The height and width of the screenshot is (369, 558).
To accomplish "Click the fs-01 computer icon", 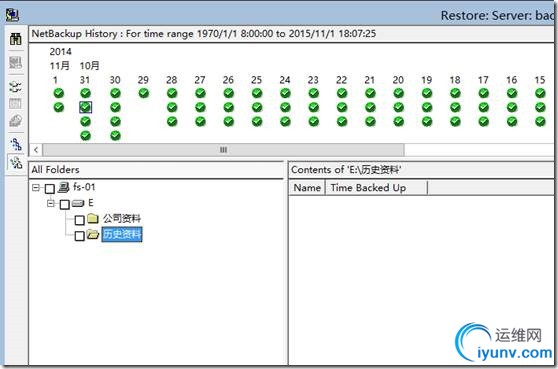I will coord(63,187).
